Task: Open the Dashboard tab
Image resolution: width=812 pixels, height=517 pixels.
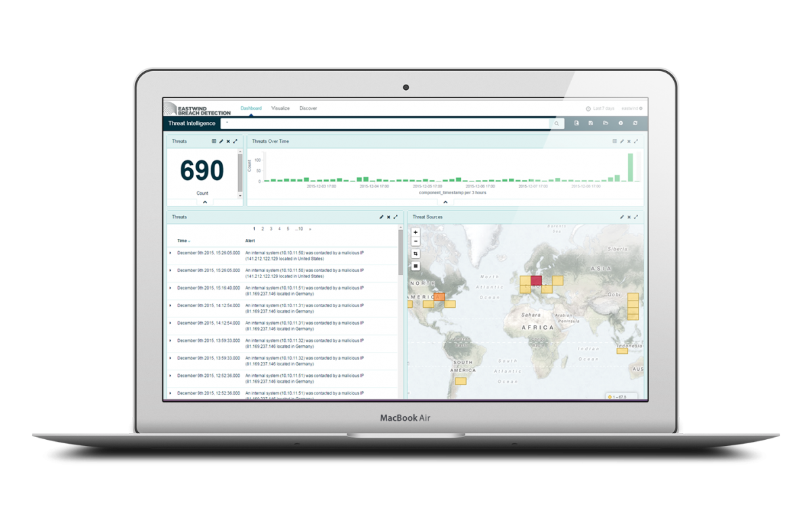Action: [251, 108]
